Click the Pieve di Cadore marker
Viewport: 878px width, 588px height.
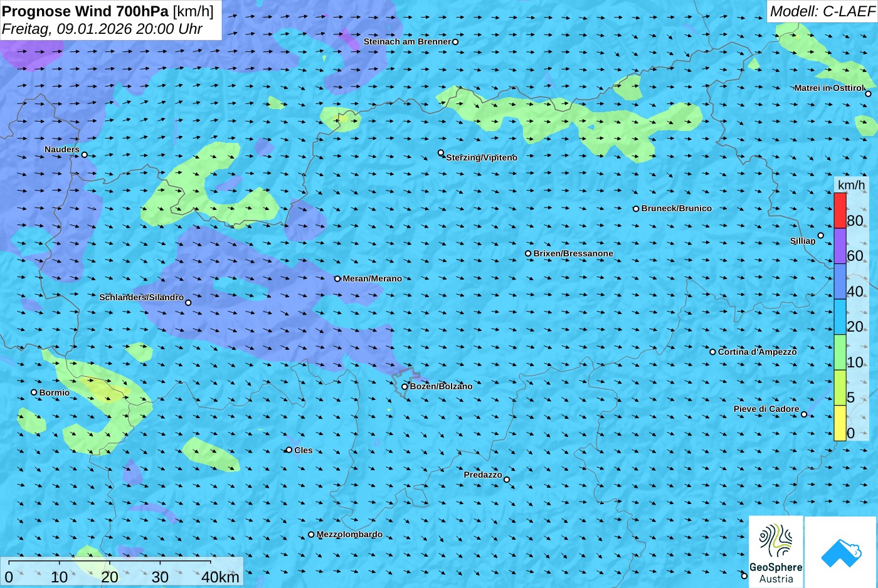click(804, 414)
